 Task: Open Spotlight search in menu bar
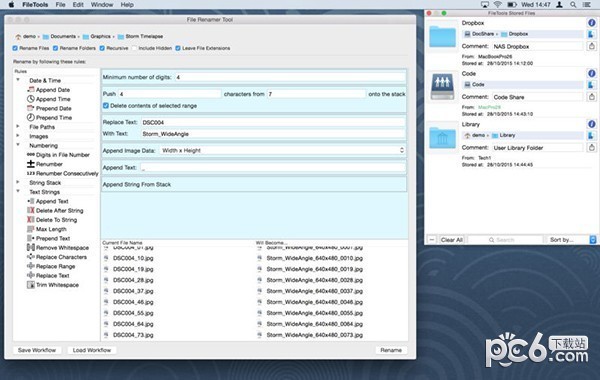click(573, 5)
